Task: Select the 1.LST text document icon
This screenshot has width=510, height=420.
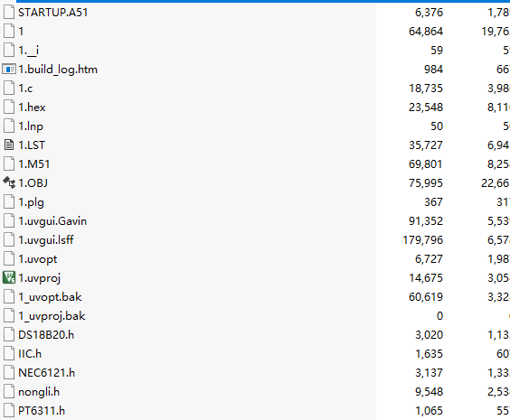Action: 9,145
